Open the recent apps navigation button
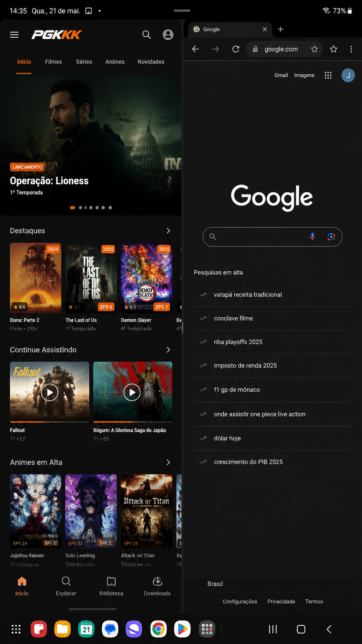 pyautogui.click(x=273, y=629)
